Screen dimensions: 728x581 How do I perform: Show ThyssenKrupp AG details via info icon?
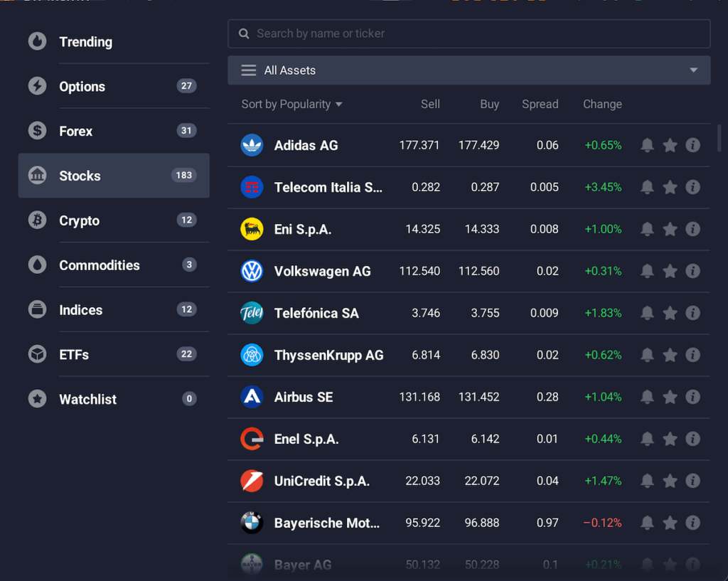pyautogui.click(x=692, y=355)
